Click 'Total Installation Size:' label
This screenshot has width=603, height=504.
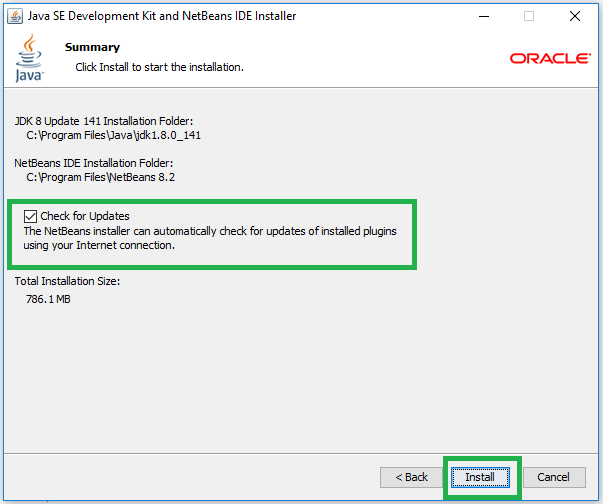67,281
